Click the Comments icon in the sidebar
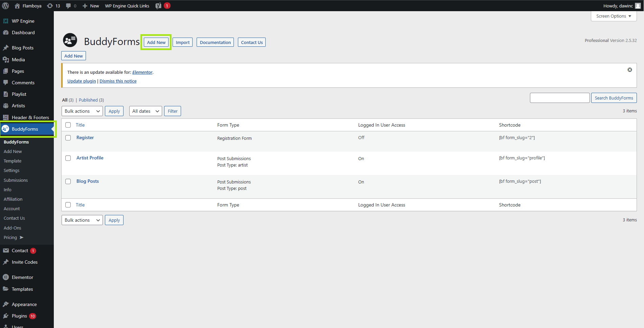This screenshot has width=644, height=328. [6, 83]
